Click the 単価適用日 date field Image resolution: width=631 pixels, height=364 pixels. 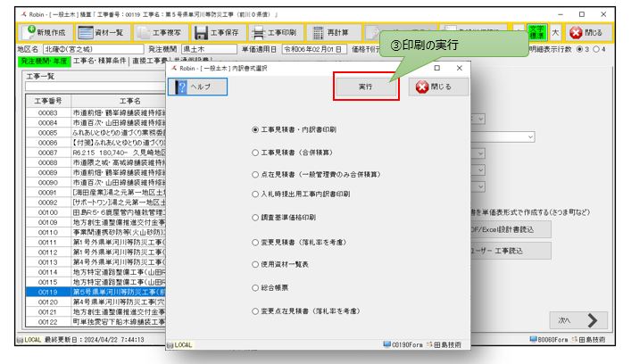click(x=314, y=49)
